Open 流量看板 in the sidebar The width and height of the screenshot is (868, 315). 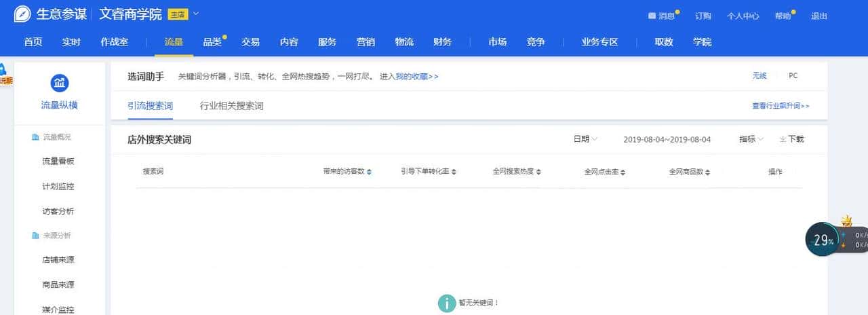[58, 162]
